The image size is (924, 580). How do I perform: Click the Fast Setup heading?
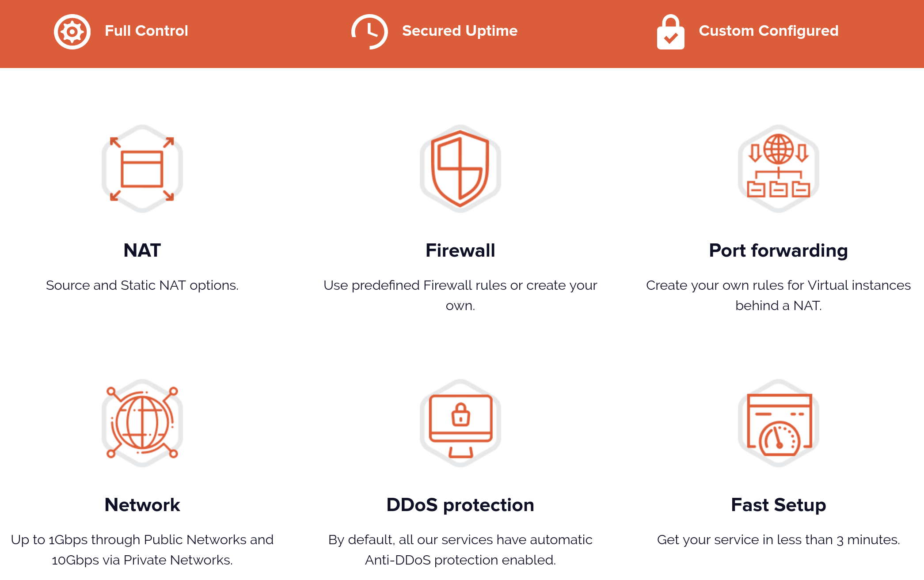click(779, 504)
